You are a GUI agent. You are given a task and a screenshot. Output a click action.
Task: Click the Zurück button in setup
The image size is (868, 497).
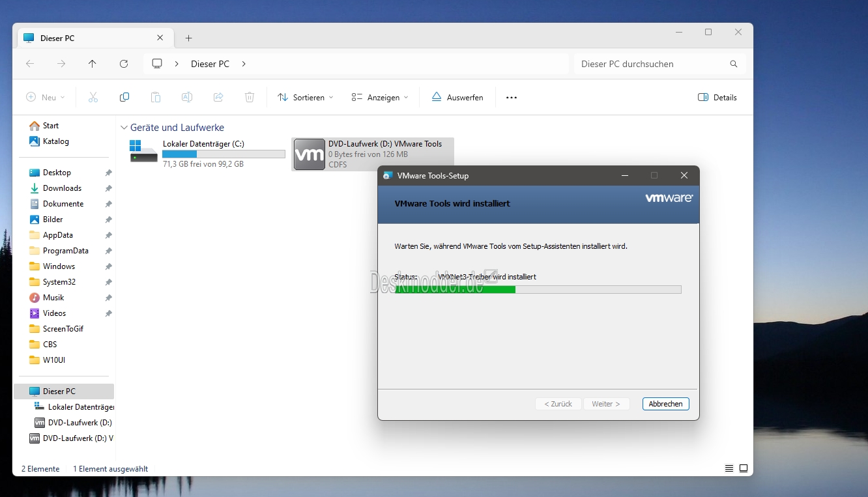click(558, 404)
